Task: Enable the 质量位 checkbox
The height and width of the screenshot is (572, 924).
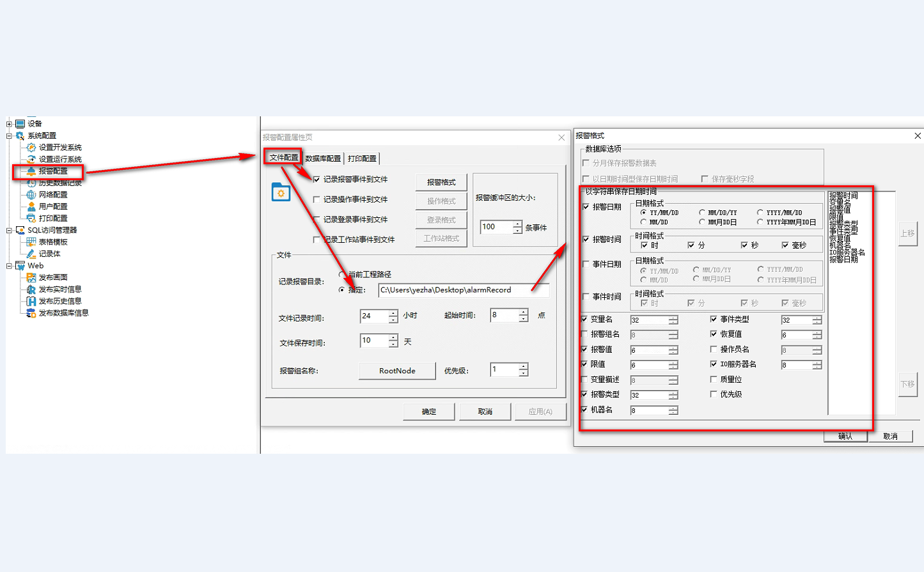Action: pos(714,380)
